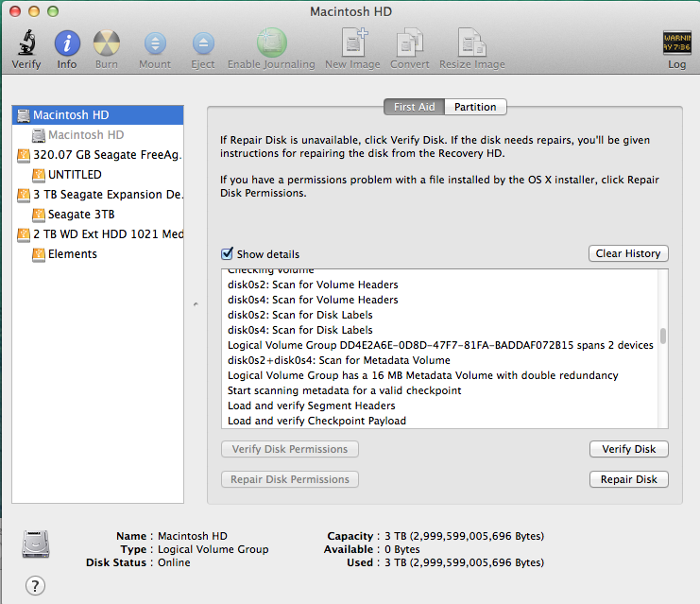Viewport: 700px width, 604px height.
Task: Click the Available value 0 Bytes
Action: (x=402, y=549)
